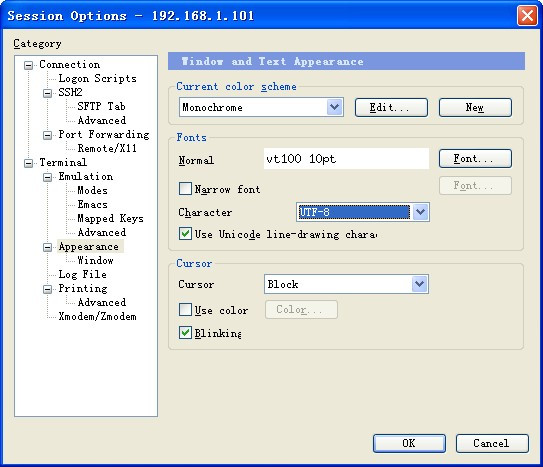Viewport: 543px width, 467px height.
Task: Collapse the SSH2 tree node
Action: pyautogui.click(x=47, y=93)
